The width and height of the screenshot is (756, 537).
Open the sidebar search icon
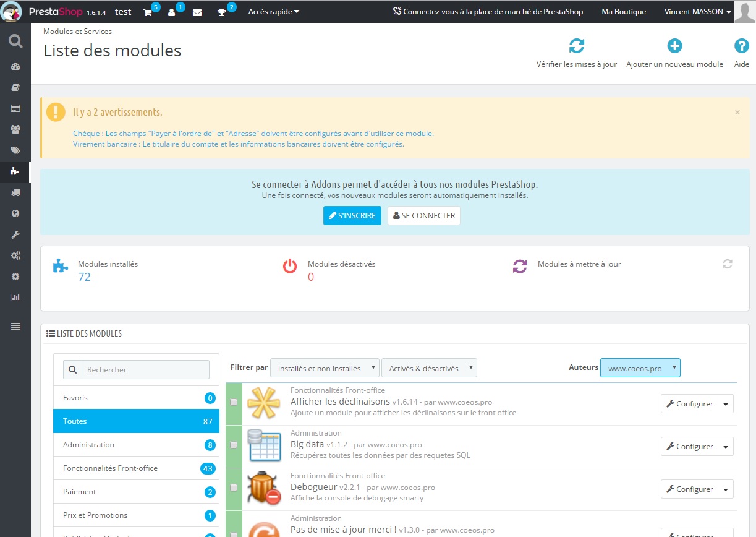click(x=15, y=41)
